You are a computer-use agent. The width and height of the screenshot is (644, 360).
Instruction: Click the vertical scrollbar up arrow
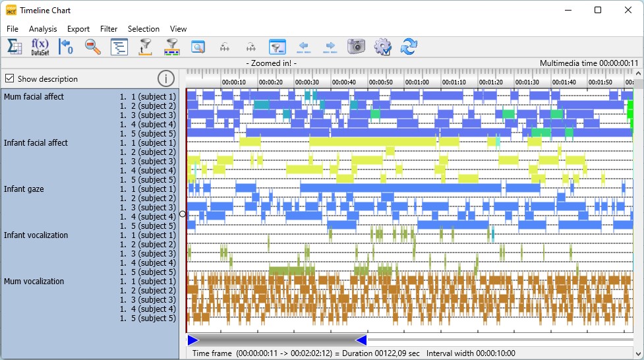click(638, 74)
